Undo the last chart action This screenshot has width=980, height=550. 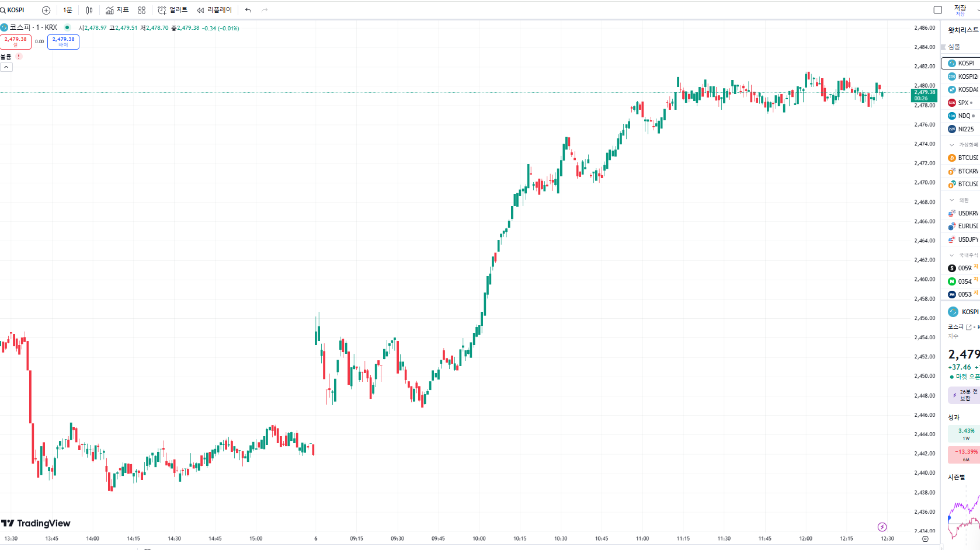point(248,10)
